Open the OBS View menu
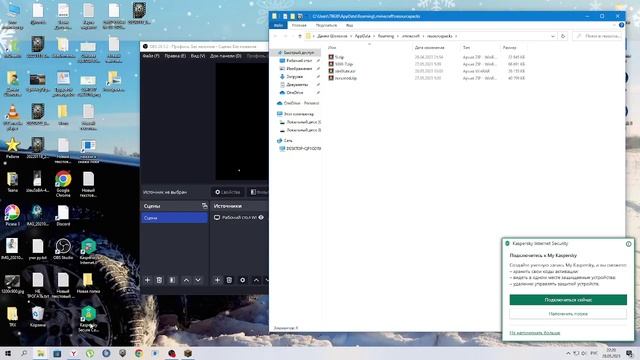640x360 pixels. 198,56
